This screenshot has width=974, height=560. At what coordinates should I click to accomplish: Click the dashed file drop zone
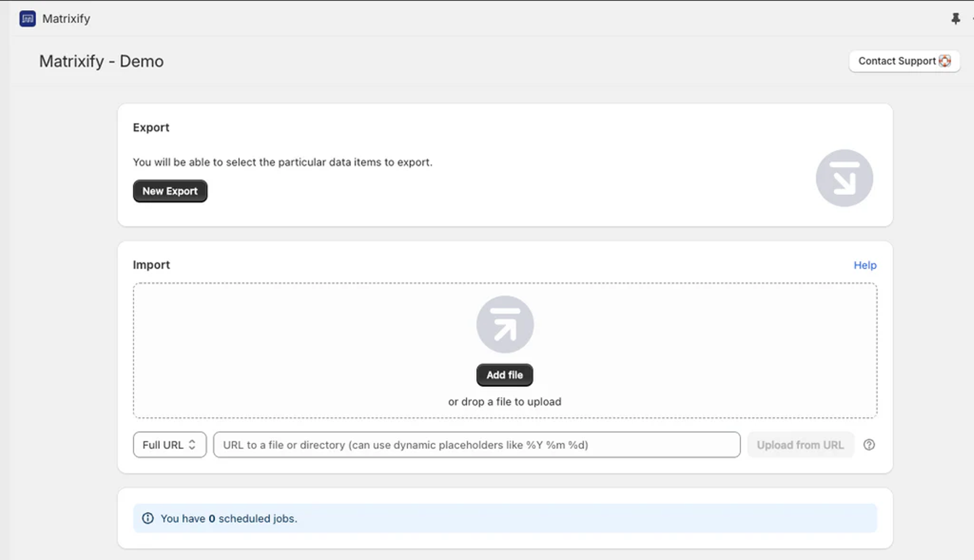[x=304, y=352]
